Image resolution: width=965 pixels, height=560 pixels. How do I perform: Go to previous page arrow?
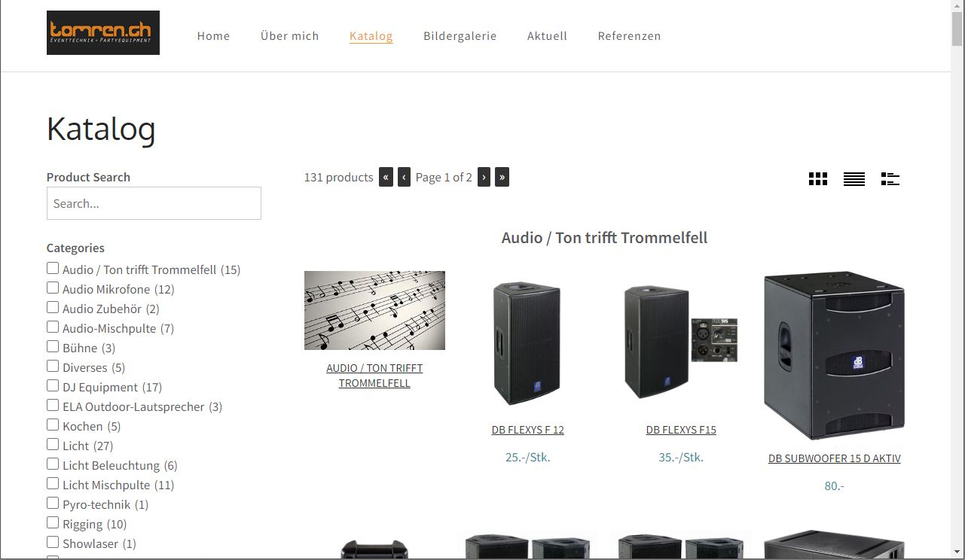404,178
